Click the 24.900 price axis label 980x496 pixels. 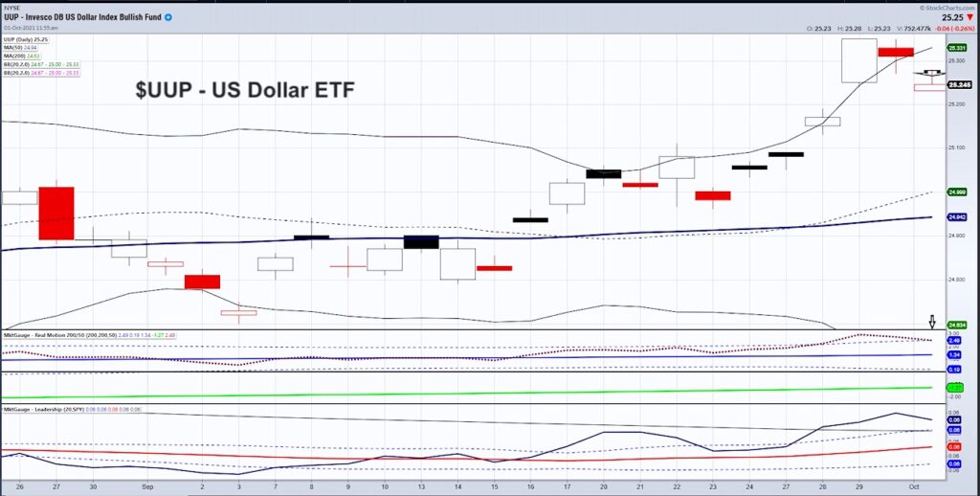tap(957, 236)
